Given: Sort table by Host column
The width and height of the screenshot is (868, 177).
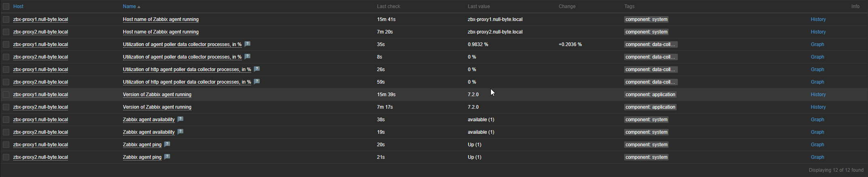Looking at the screenshot, I should (18, 6).
